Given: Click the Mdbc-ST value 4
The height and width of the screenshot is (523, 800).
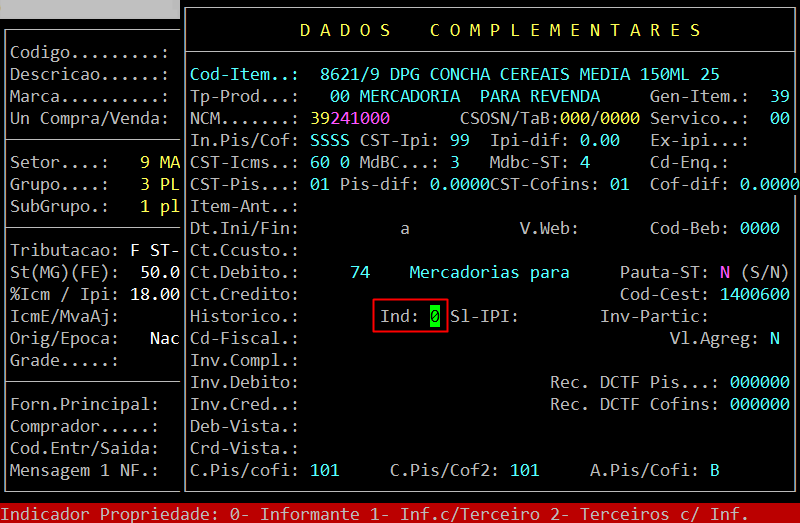Looking at the screenshot, I should (x=584, y=163).
